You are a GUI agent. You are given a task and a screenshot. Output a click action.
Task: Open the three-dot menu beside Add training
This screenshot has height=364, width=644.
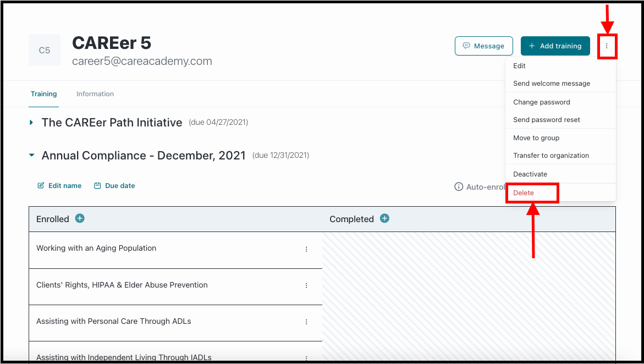(x=607, y=46)
